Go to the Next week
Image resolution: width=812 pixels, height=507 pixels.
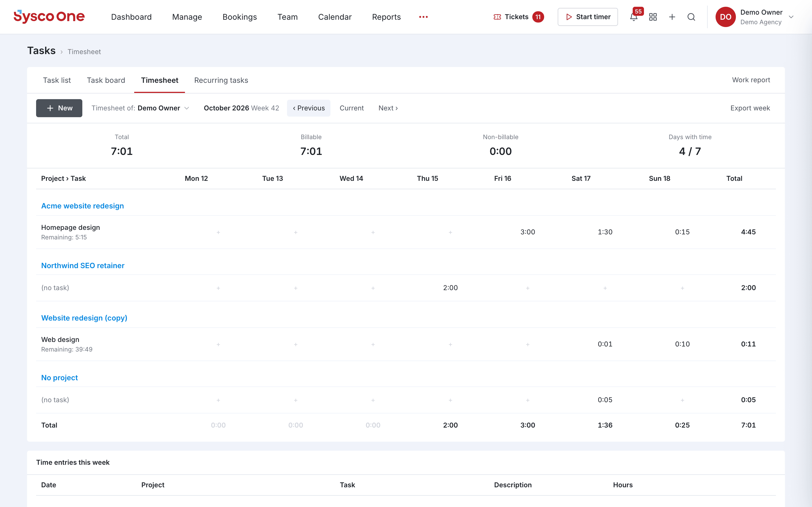tap(388, 108)
